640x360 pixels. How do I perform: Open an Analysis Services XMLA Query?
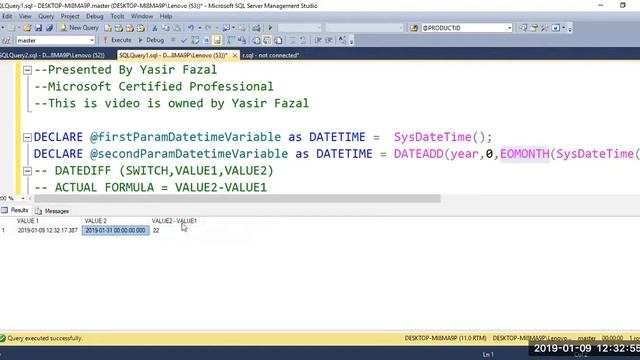pyautogui.click(x=141, y=28)
